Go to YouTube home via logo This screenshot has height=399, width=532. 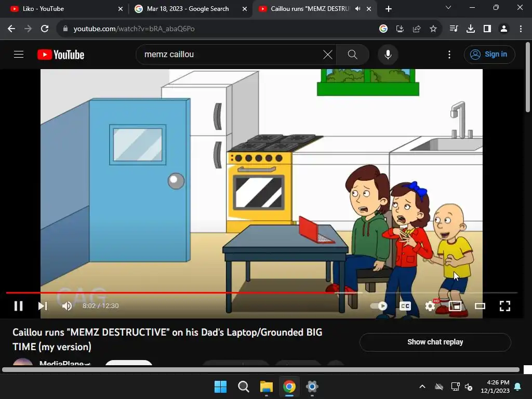point(61,54)
